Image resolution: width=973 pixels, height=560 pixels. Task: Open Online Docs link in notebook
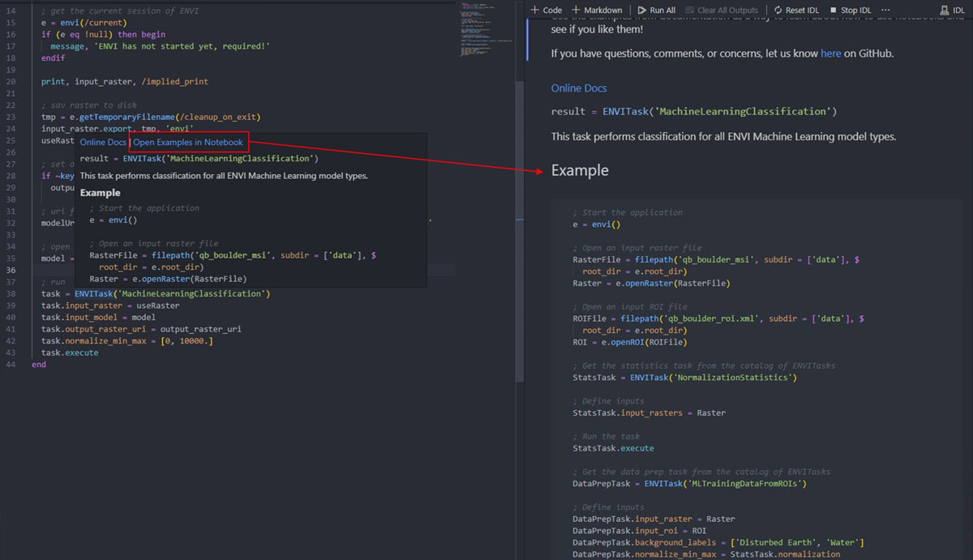[579, 88]
